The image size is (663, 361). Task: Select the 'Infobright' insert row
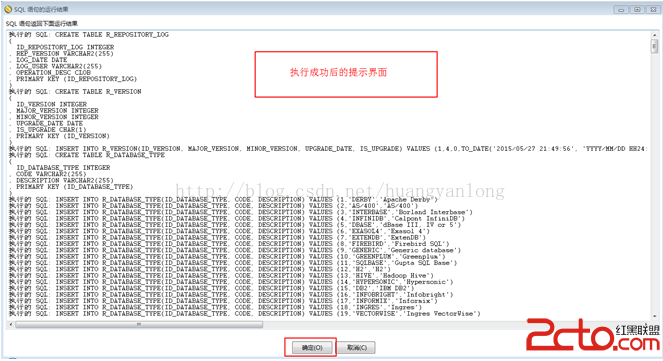pyautogui.click(x=231, y=295)
